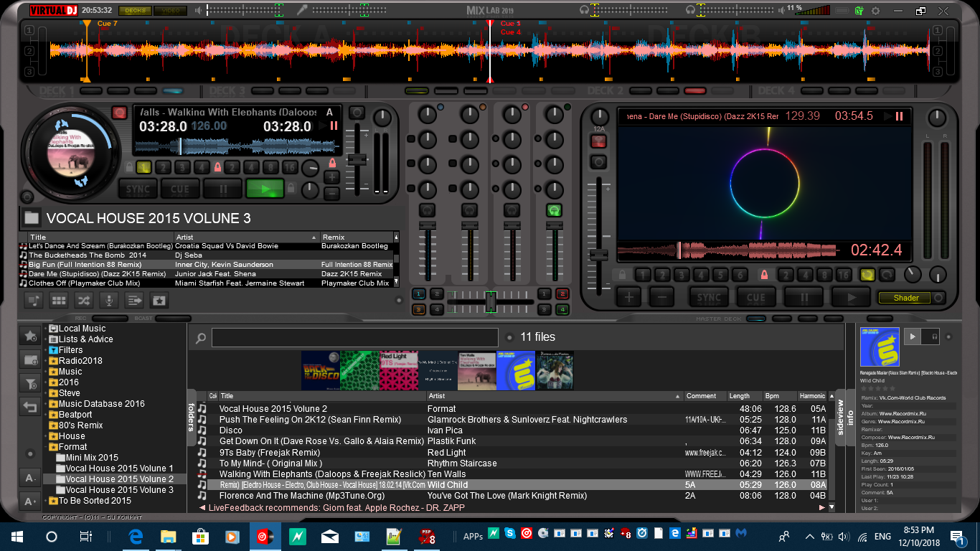Toggle the Shader effect enable circle on deck B
The image size is (980, 551).
[938, 298]
